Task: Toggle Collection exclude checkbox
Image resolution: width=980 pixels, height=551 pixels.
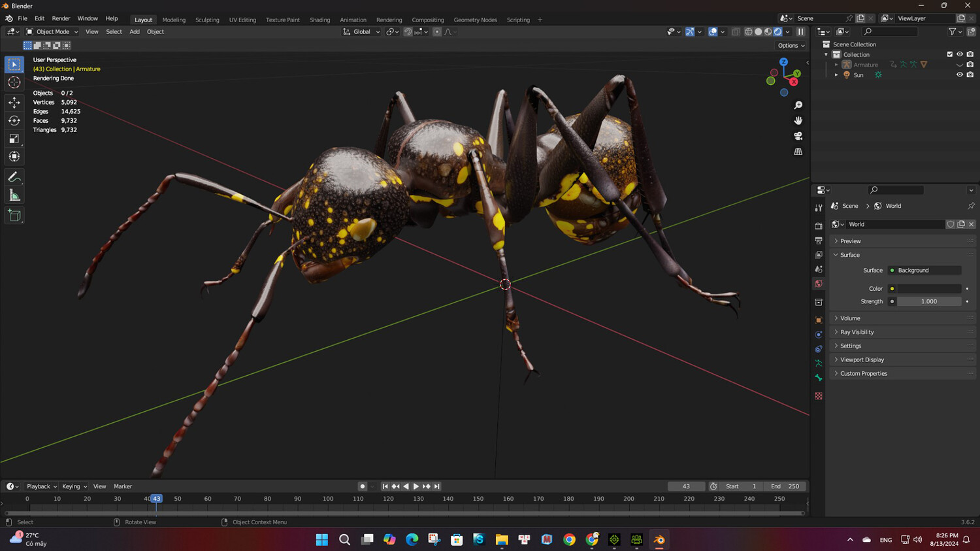Action: [949, 54]
